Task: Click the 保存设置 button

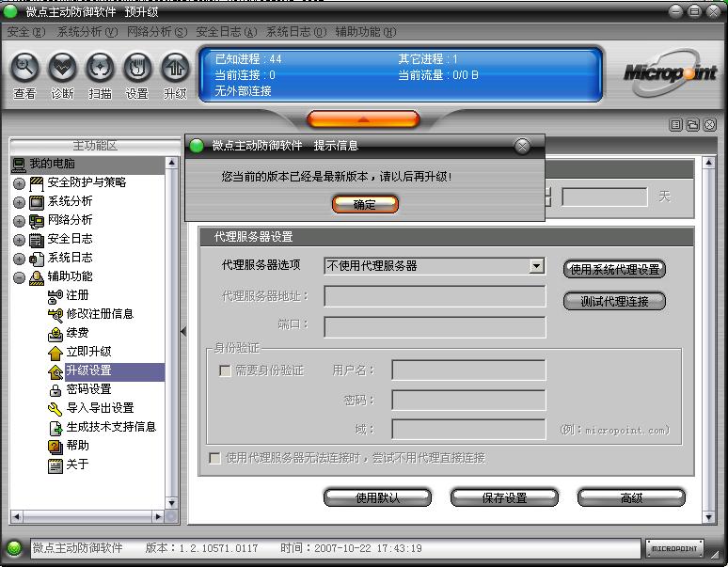Action: tap(504, 497)
